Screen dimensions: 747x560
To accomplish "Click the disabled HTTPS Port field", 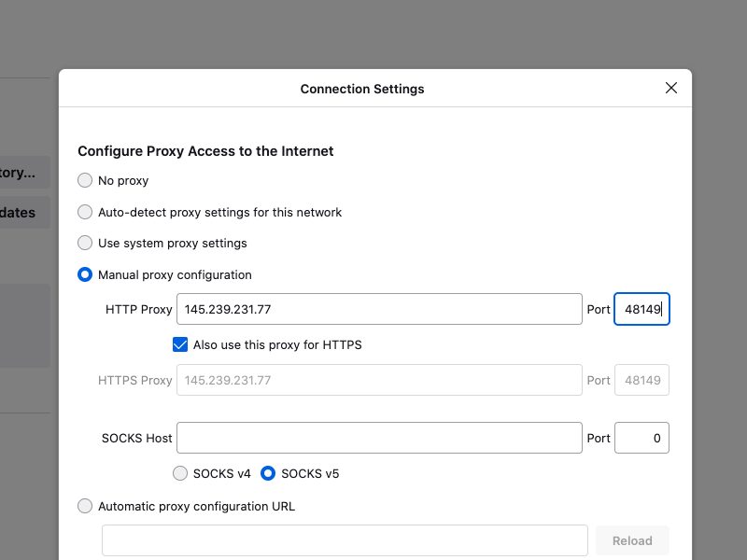I will (x=641, y=380).
